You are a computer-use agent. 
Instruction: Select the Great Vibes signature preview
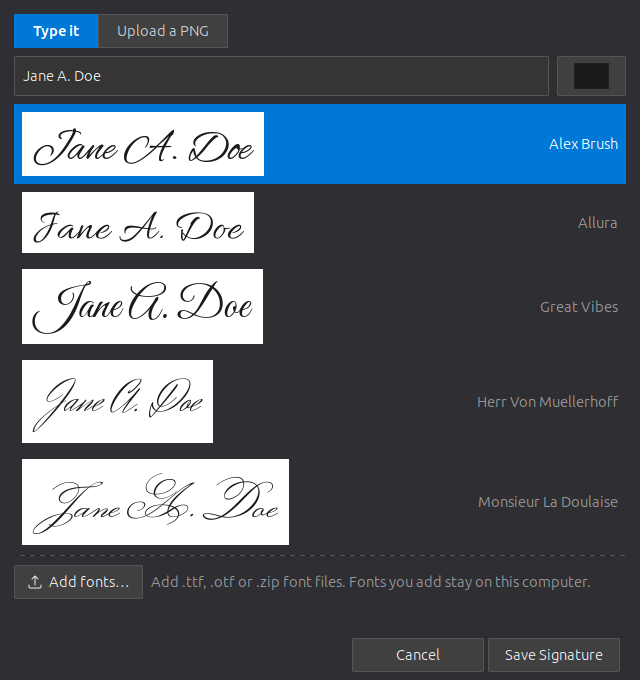142,307
